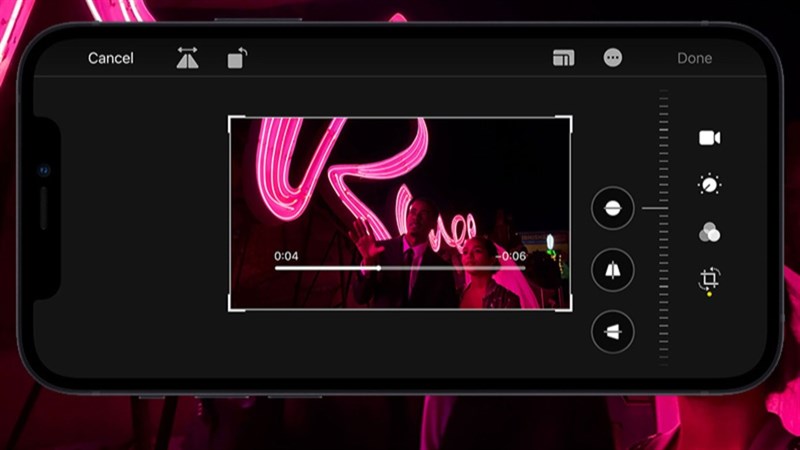Switch to the Filters tab
Screen dimensions: 800x450
tap(709, 232)
